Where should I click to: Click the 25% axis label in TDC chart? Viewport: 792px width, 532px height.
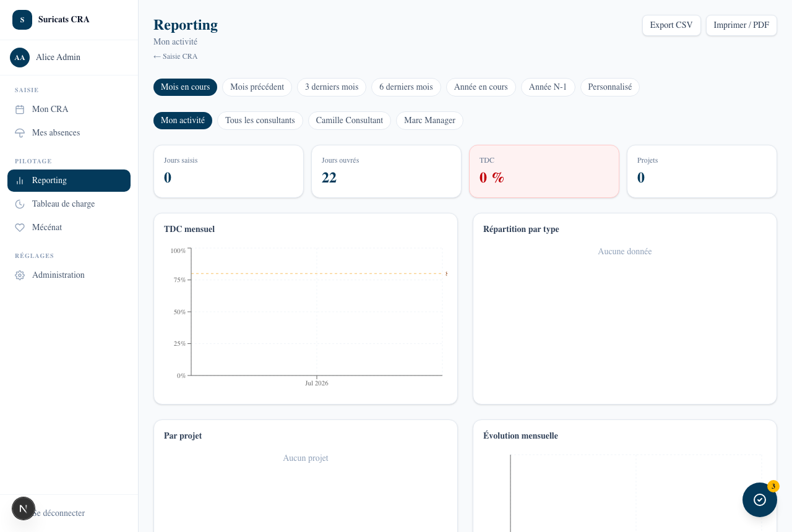coord(179,343)
